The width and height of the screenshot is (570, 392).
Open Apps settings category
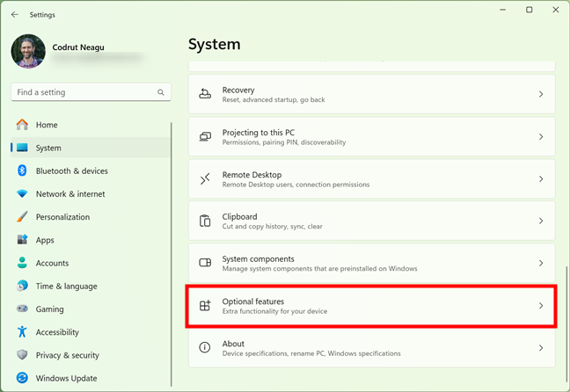coord(45,240)
